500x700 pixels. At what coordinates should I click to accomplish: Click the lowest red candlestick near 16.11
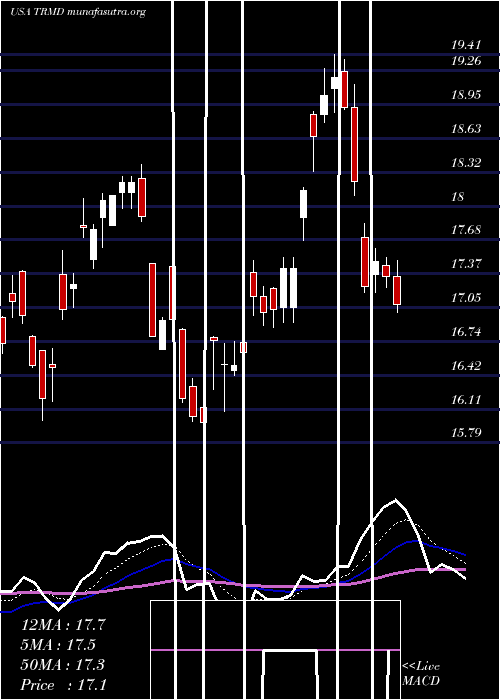coord(204,415)
